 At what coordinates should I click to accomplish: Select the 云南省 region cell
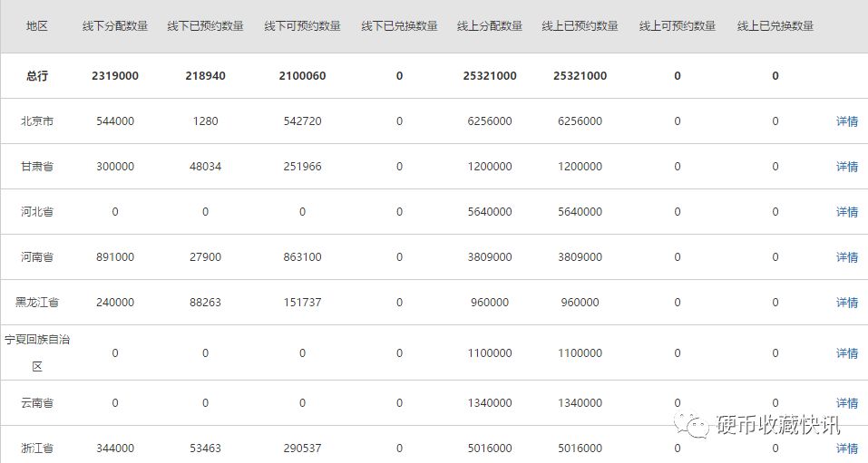coord(37,403)
